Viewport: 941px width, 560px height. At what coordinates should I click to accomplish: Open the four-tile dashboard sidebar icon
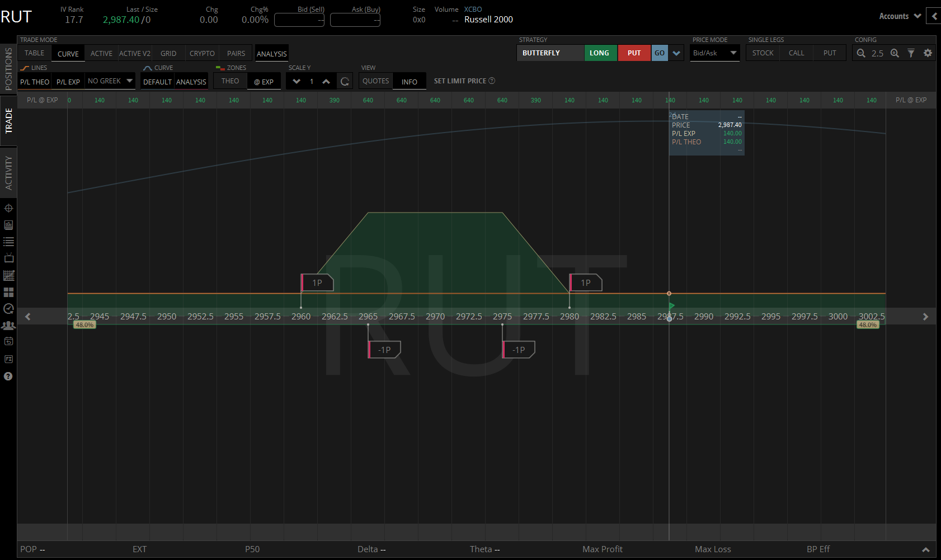click(x=8, y=292)
